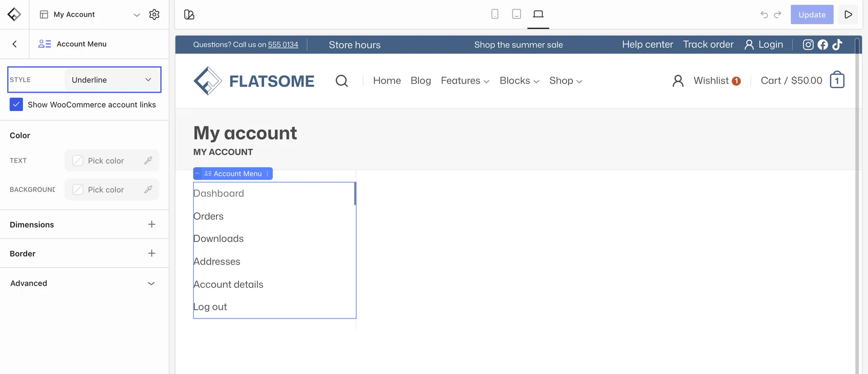Open the Text color picker swatch

(x=78, y=161)
